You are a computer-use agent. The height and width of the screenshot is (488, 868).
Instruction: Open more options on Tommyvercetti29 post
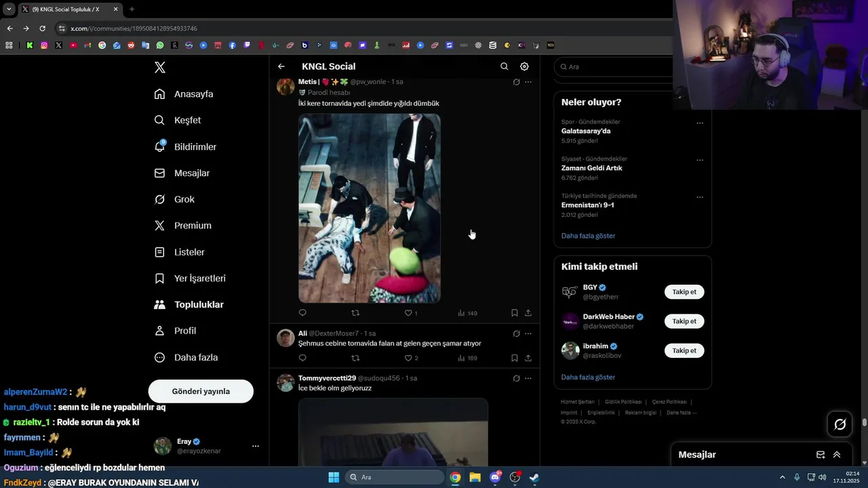pos(528,378)
